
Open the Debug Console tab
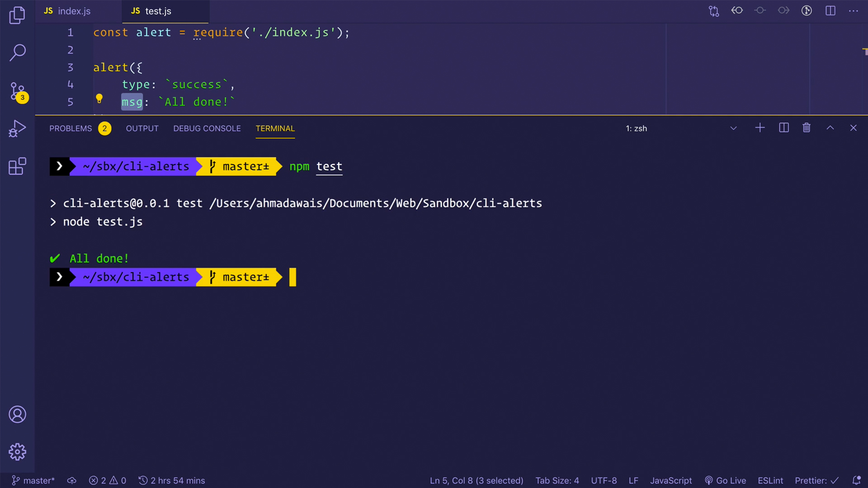[x=207, y=128]
